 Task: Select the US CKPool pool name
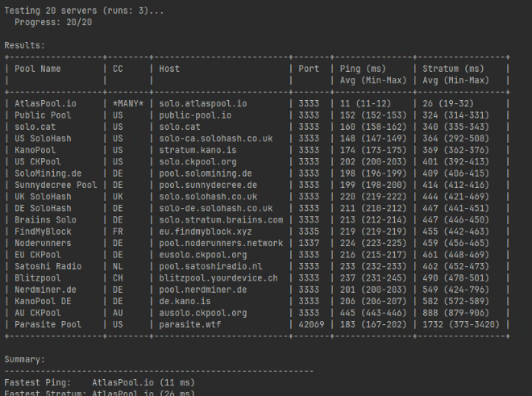coord(38,161)
